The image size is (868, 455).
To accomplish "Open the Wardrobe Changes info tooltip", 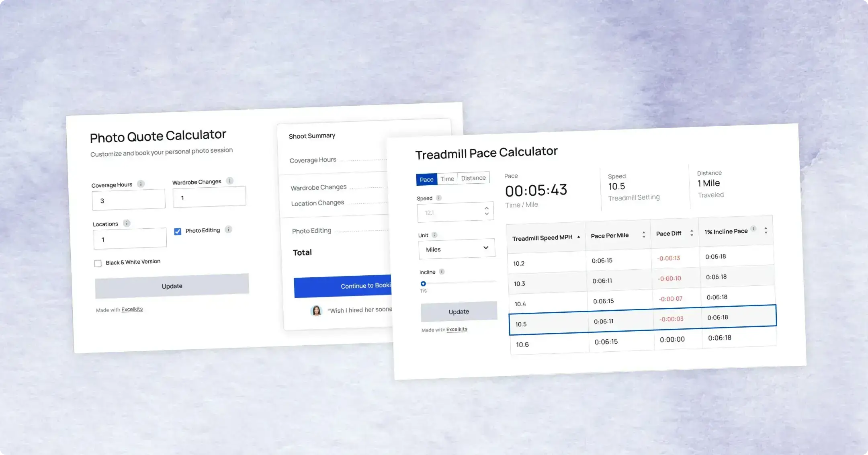I will tap(230, 181).
